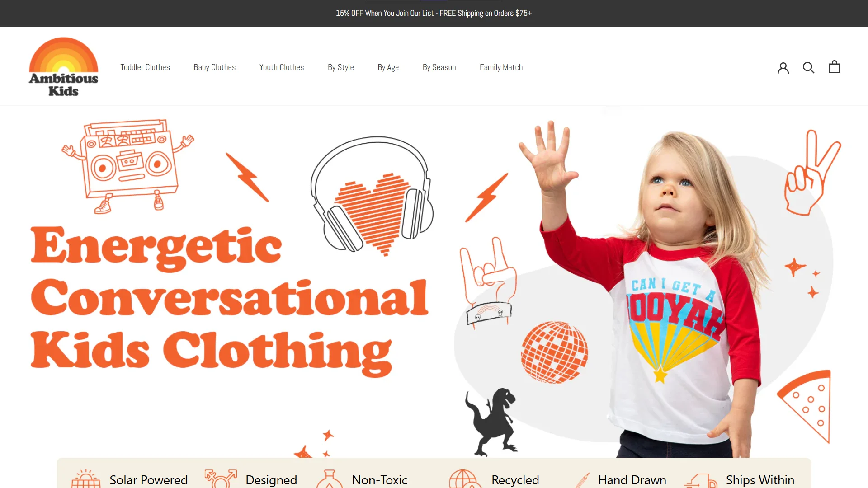Click the Solar Powered sun icon

86,479
